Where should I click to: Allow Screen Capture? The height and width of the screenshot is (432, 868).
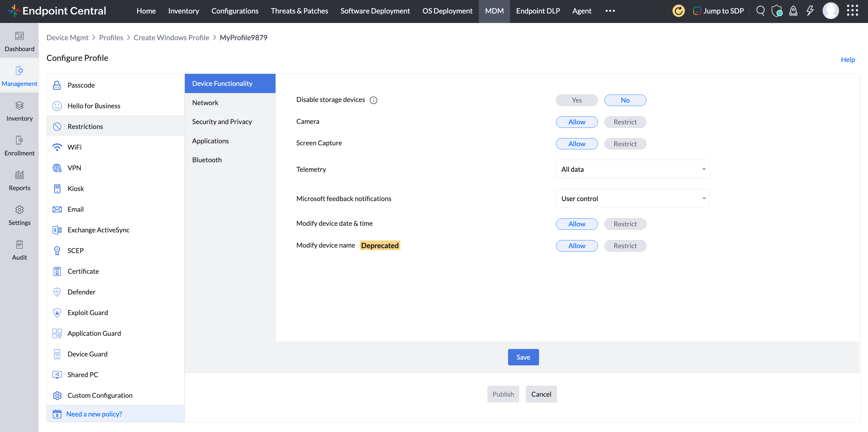[x=577, y=144]
